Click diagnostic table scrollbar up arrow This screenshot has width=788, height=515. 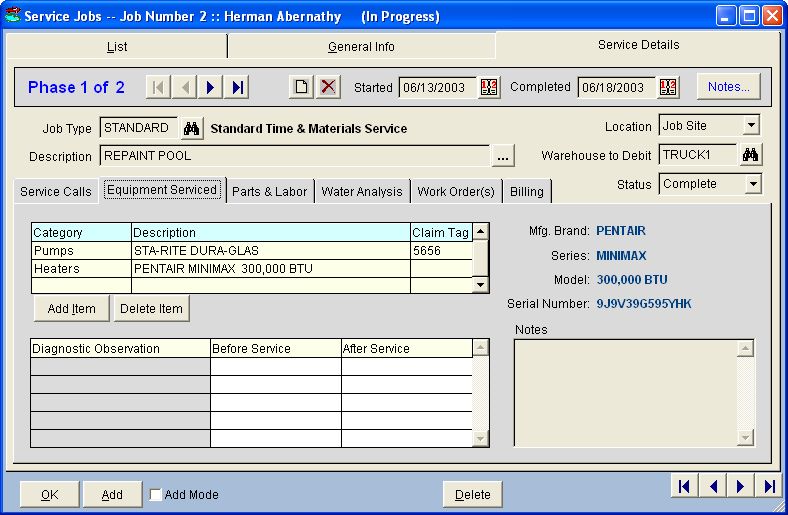(480, 348)
